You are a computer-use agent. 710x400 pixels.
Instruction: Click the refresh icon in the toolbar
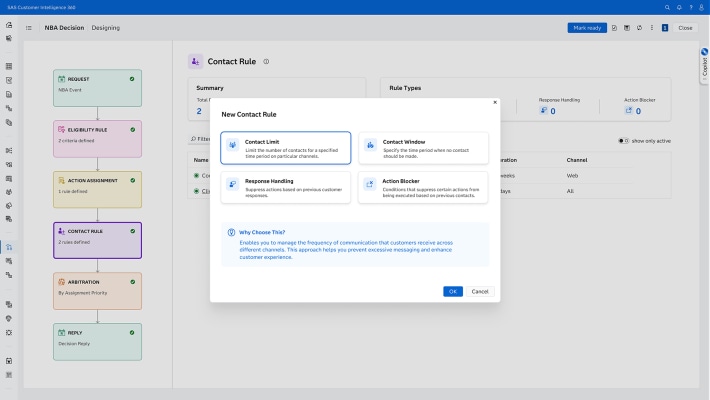639,28
